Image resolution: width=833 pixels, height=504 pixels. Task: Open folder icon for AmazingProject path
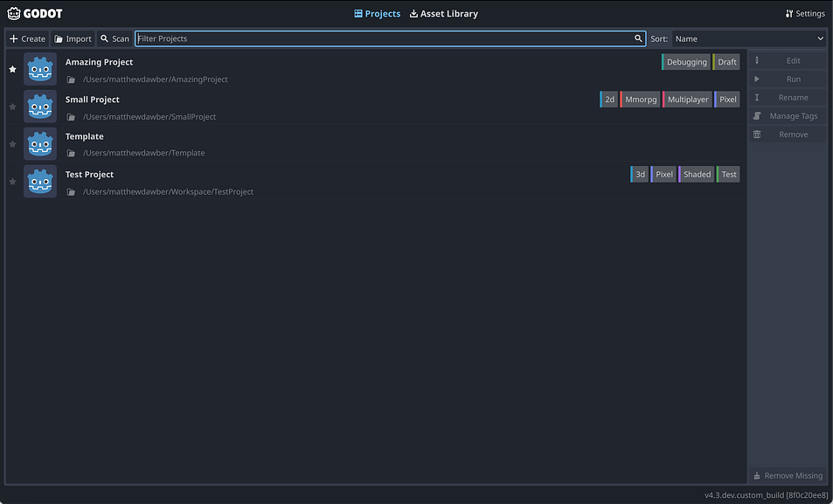[71, 79]
